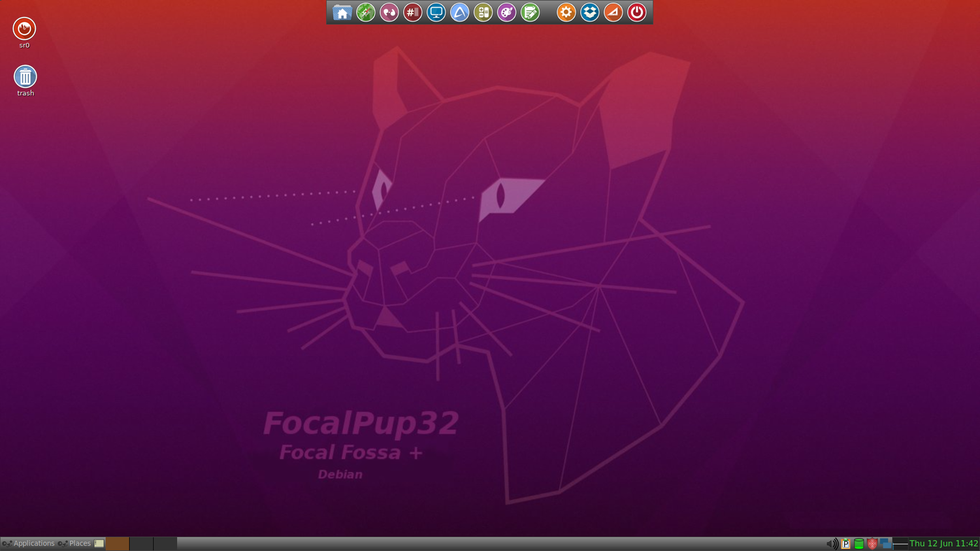Open the Places menu
The height and width of the screenshot is (551, 980).
[x=74, y=543]
